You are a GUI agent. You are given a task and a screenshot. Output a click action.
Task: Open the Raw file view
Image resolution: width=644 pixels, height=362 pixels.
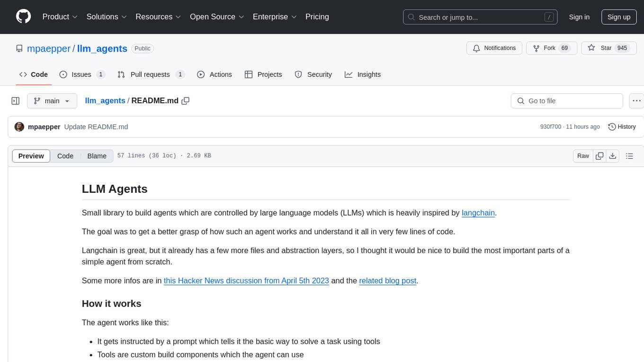click(583, 156)
